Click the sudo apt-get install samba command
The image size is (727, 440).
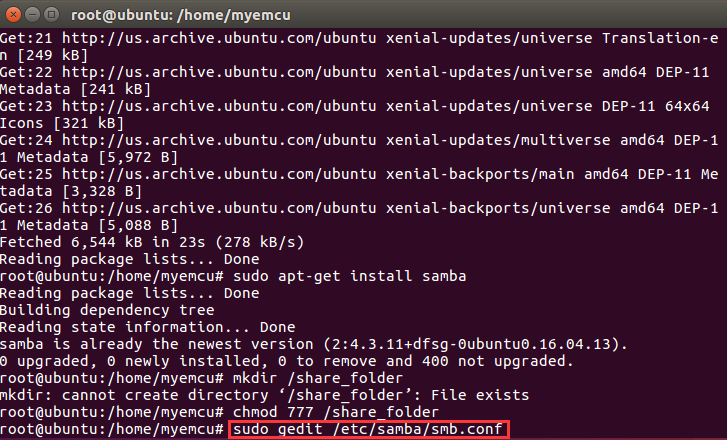pos(350,276)
